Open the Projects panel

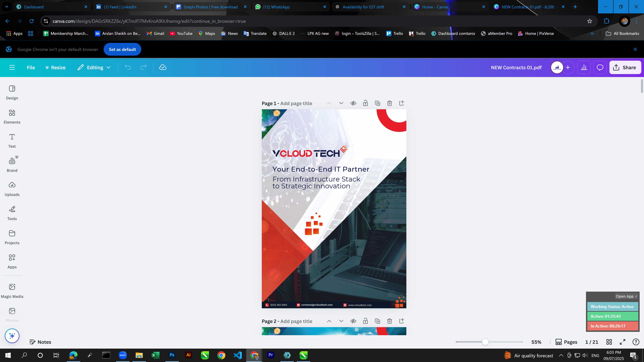pyautogui.click(x=12, y=237)
